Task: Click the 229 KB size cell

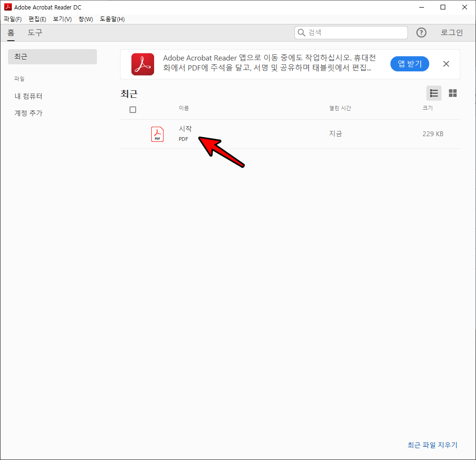Action: click(x=433, y=134)
